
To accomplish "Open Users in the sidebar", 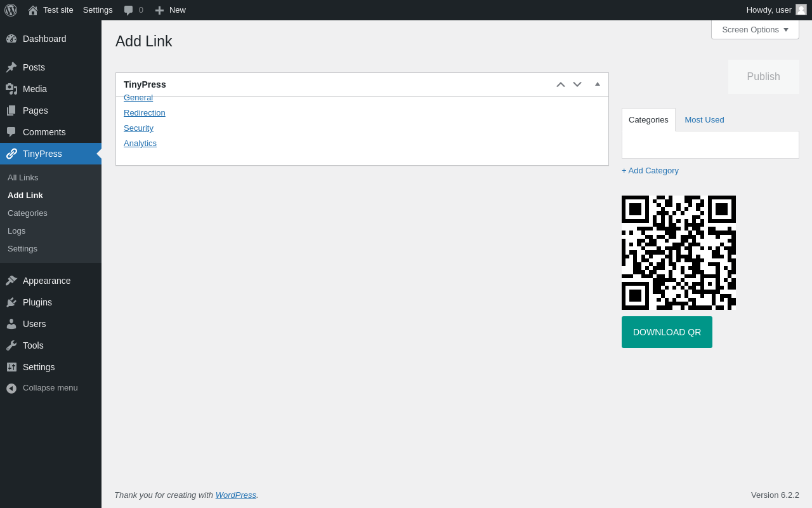I will 51,324.
